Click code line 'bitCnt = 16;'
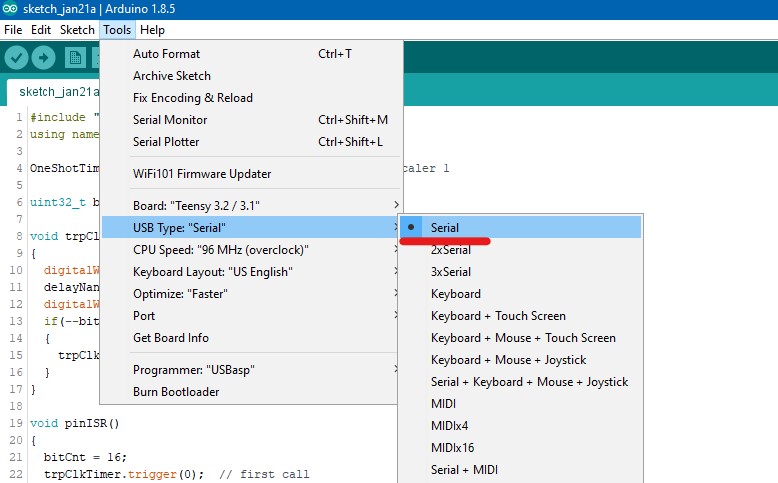 coord(85,457)
